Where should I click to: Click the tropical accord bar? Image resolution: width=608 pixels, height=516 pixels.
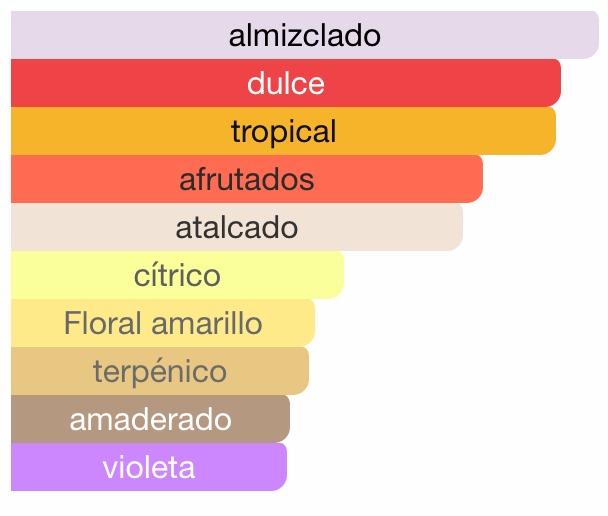click(x=283, y=131)
